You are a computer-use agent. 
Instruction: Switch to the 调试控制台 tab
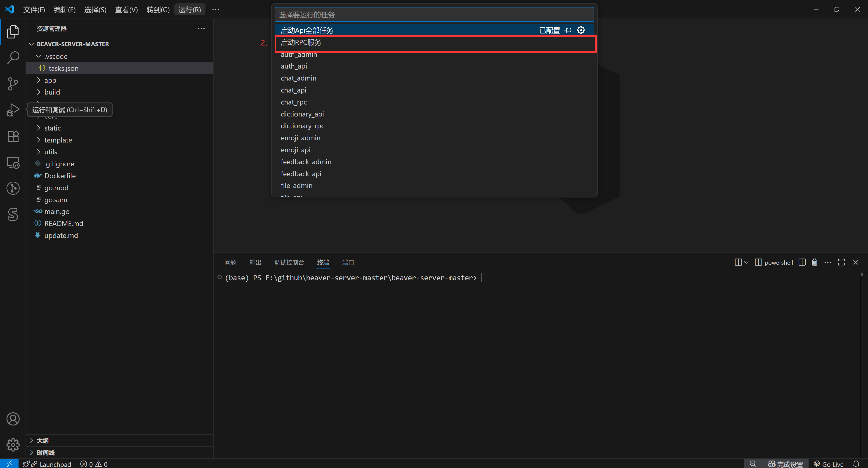(x=289, y=262)
